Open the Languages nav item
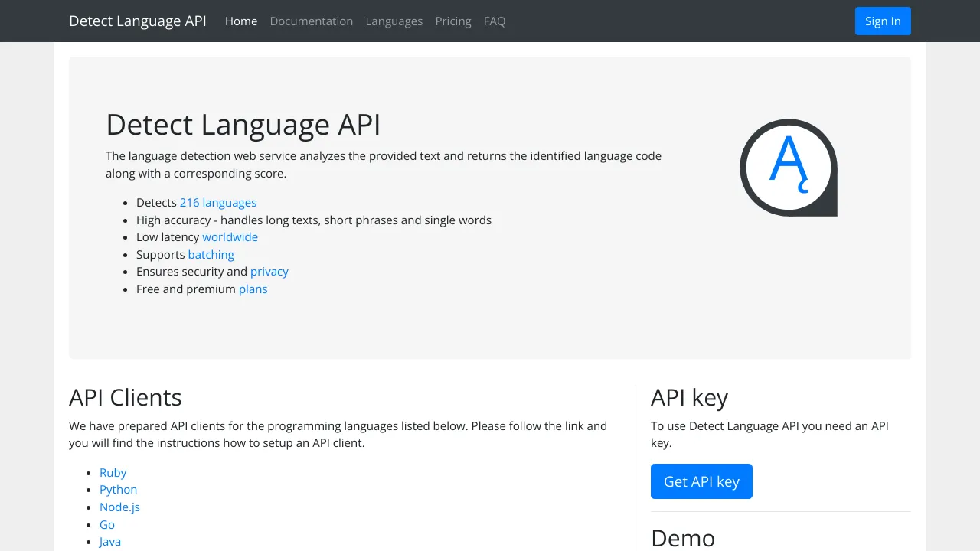The image size is (980, 551). (394, 21)
